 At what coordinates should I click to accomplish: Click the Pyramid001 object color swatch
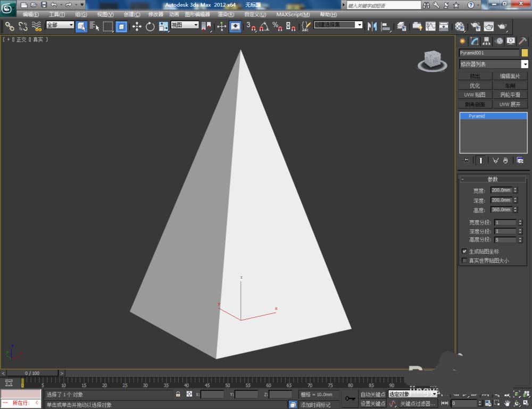[525, 53]
